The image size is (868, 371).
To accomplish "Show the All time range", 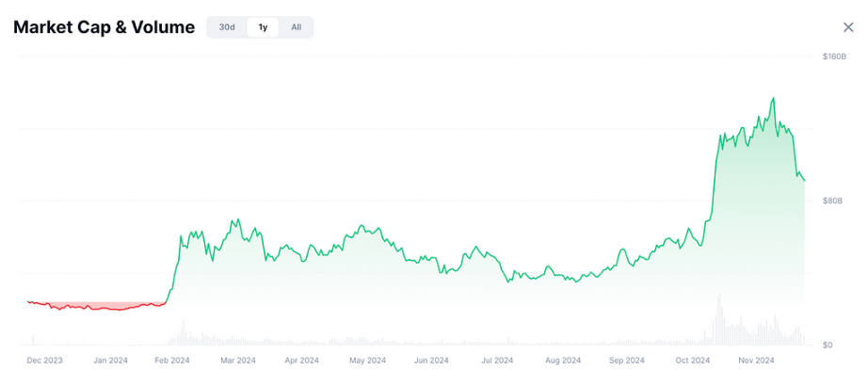I will coord(297,27).
